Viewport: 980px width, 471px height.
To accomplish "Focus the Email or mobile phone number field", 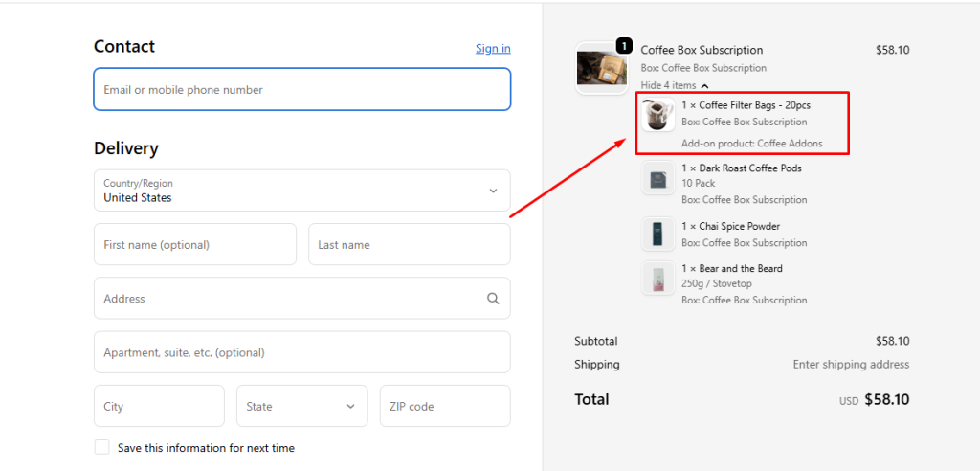I will pos(301,89).
